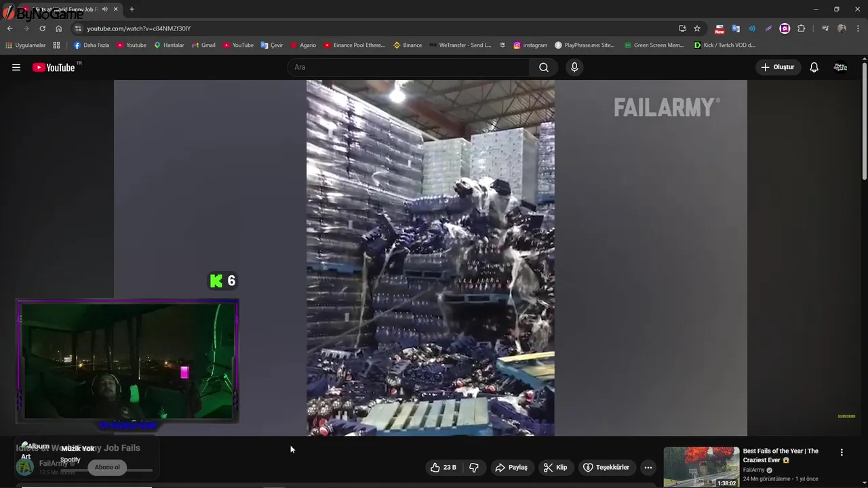Open 'Binance Pool Ethere...' bookmark
868x488 pixels.
coord(354,45)
